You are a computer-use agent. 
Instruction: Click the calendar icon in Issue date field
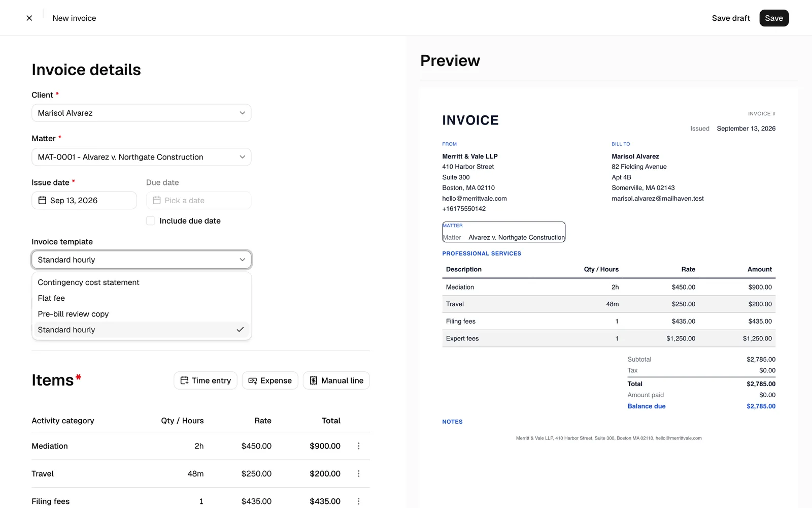pos(43,201)
